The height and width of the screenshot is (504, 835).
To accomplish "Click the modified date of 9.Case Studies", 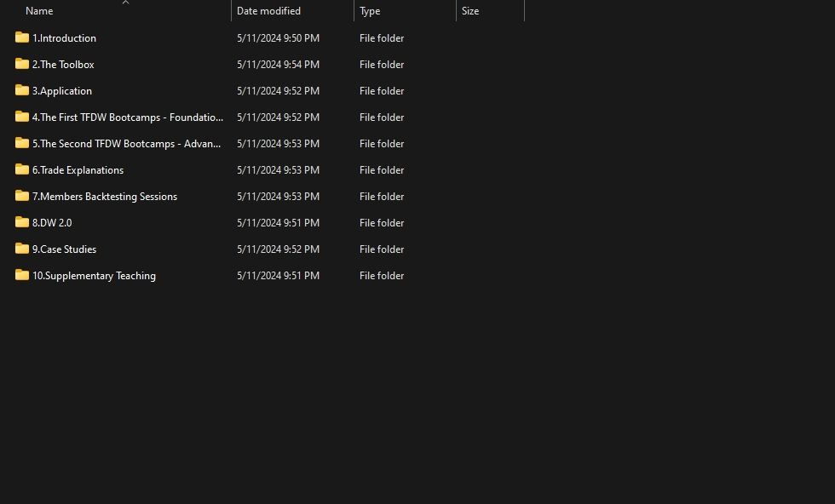I will tap(278, 249).
